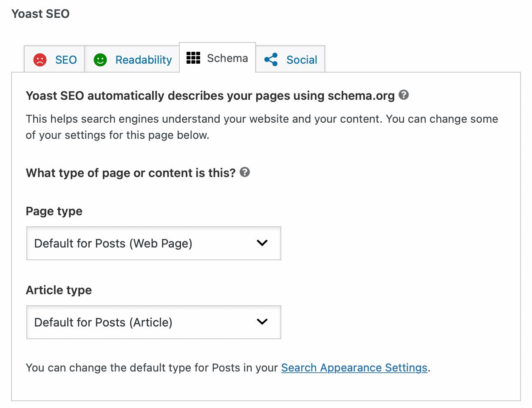The width and height of the screenshot is (532, 408).
Task: Click the Yoast SEO panel heading
Action: (40, 14)
